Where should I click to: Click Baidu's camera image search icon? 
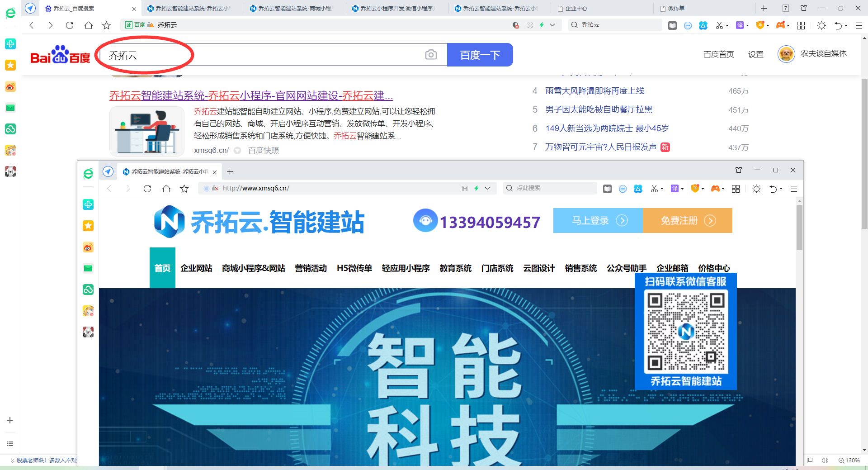pyautogui.click(x=431, y=54)
